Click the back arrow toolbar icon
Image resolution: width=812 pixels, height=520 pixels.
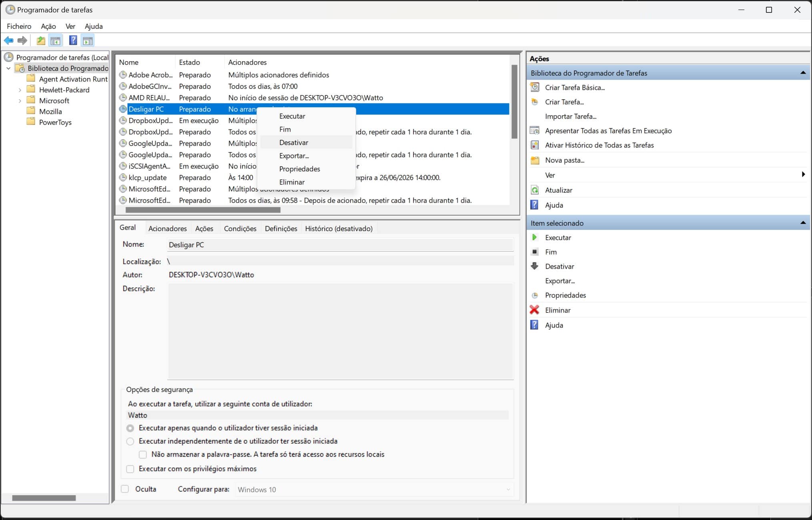pos(8,40)
